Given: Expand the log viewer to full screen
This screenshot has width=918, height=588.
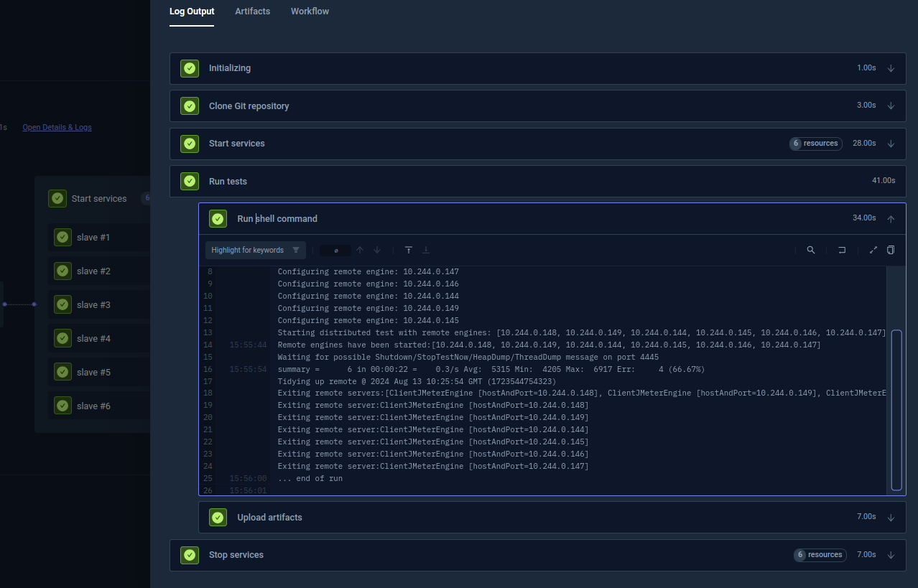Looking at the screenshot, I should click(873, 250).
